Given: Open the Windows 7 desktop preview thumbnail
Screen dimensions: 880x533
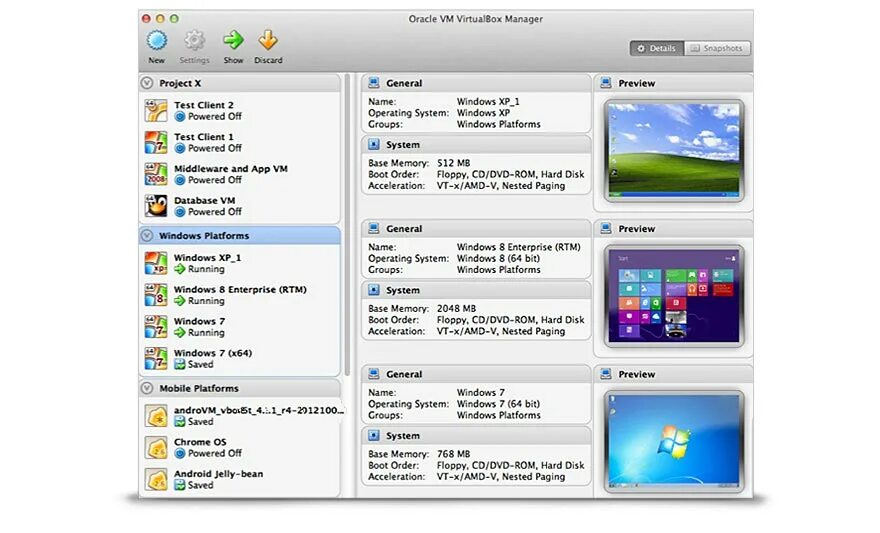Looking at the screenshot, I should point(674,441).
